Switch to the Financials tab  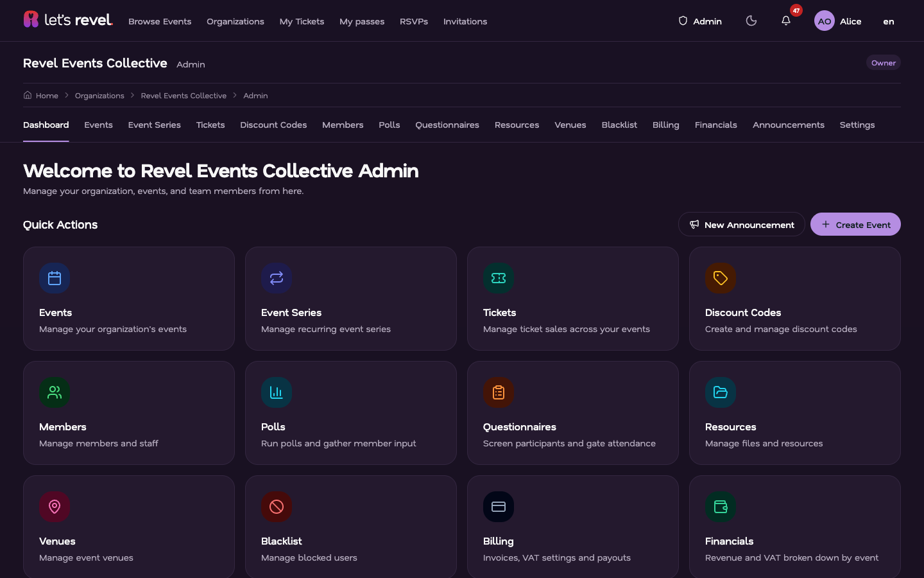point(716,125)
